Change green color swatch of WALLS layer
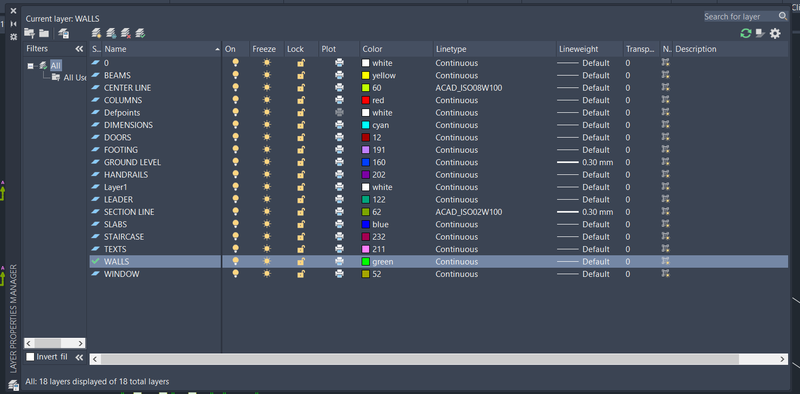The width and height of the screenshot is (800, 394). (x=365, y=261)
